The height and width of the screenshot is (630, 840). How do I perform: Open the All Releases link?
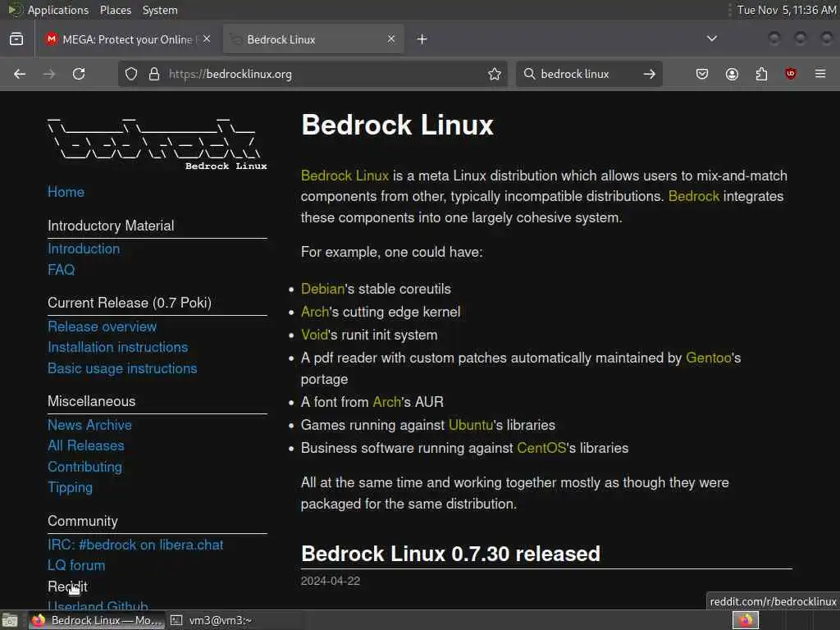[x=85, y=445]
